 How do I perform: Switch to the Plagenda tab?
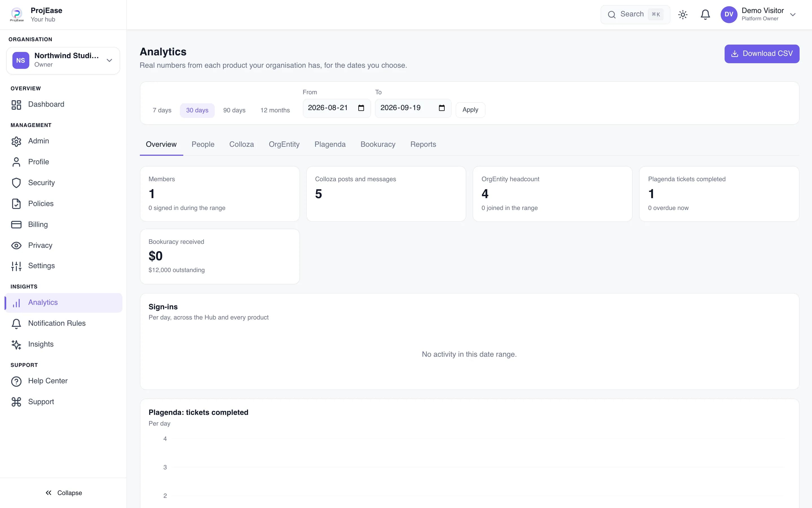point(330,144)
